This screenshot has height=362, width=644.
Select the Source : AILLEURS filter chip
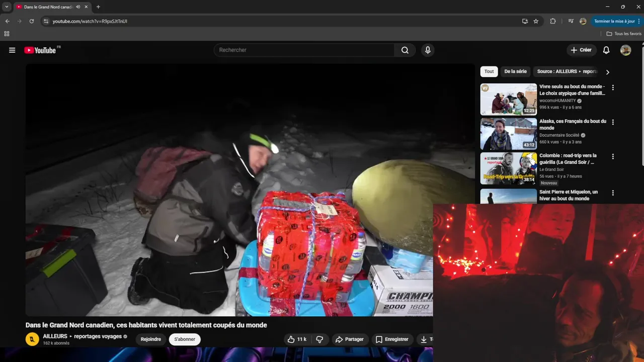(x=567, y=71)
